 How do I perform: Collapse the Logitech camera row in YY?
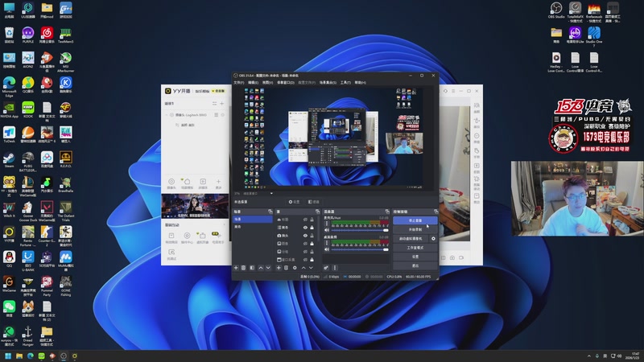(x=167, y=115)
